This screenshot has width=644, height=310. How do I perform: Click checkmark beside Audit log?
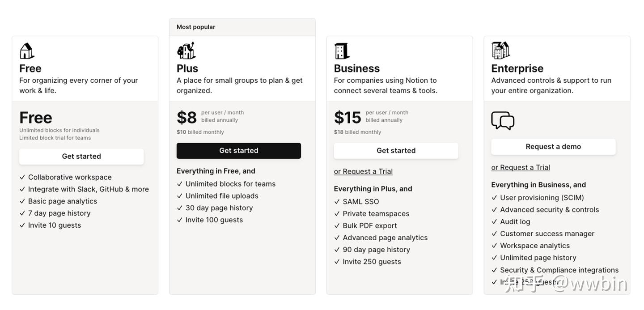point(495,222)
